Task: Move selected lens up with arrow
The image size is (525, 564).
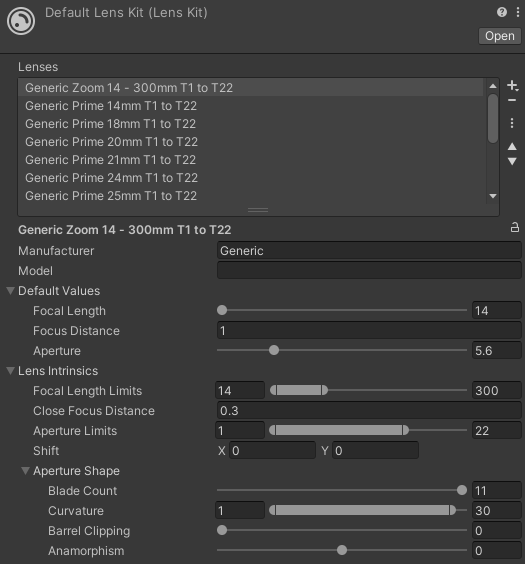Action: coord(512,146)
